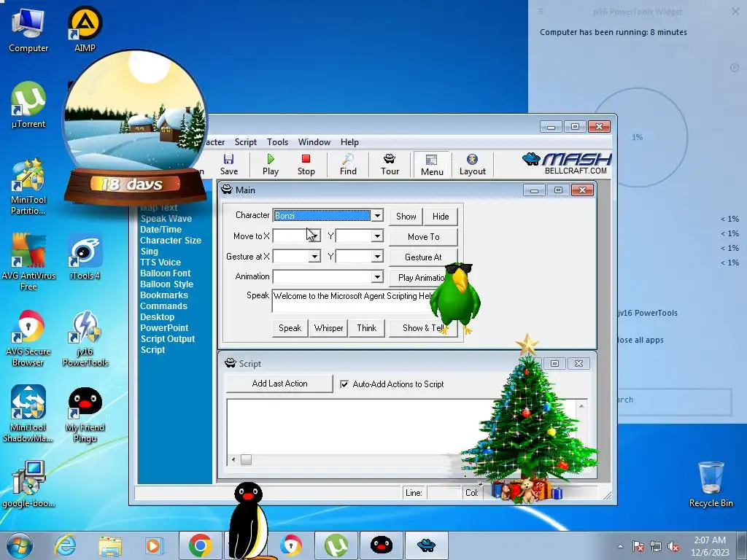Play the script with the green Play icon
This screenshot has width=747, height=560.
(270, 165)
